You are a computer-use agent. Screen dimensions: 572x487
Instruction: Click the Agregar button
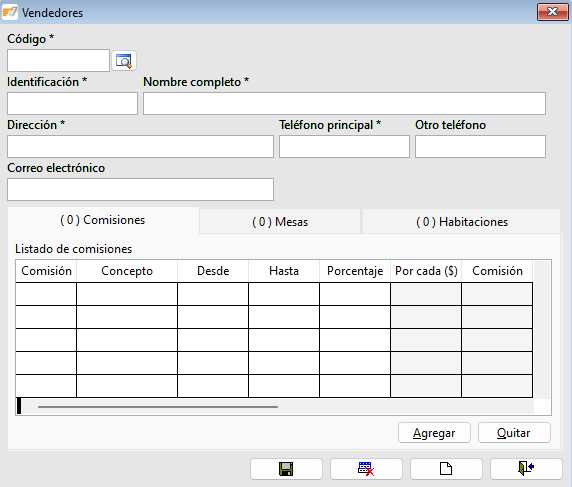[x=434, y=433]
